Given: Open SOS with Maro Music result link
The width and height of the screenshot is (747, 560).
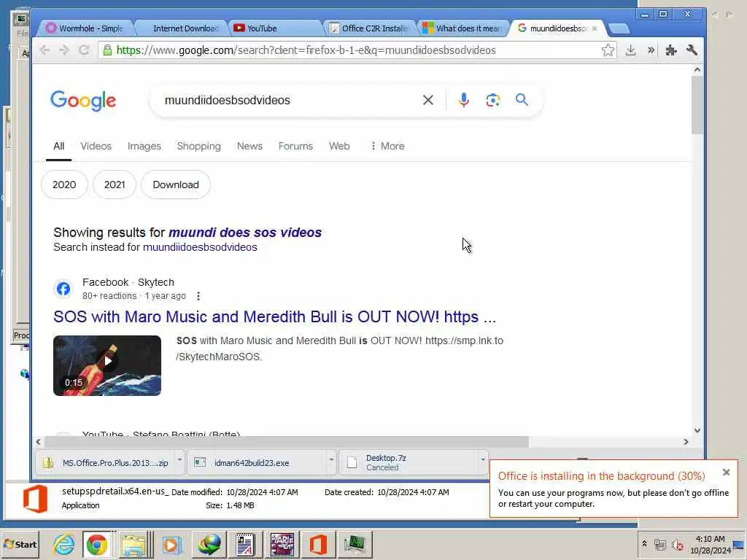Looking at the screenshot, I should [274, 316].
